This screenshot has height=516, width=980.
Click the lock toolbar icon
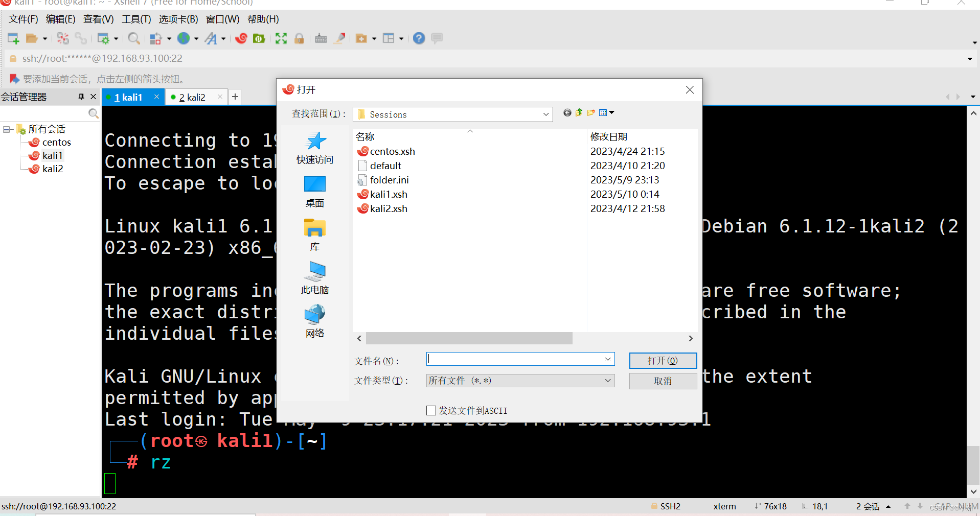(299, 38)
